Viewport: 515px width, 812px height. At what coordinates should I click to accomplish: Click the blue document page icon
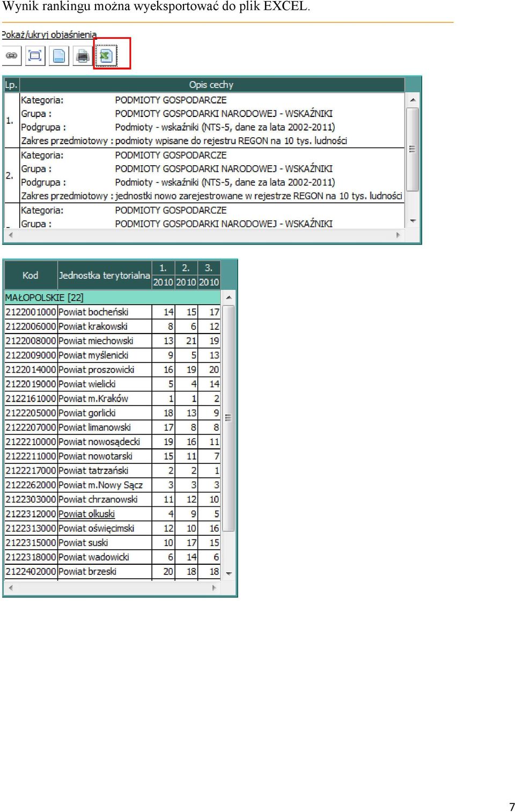coord(59,56)
